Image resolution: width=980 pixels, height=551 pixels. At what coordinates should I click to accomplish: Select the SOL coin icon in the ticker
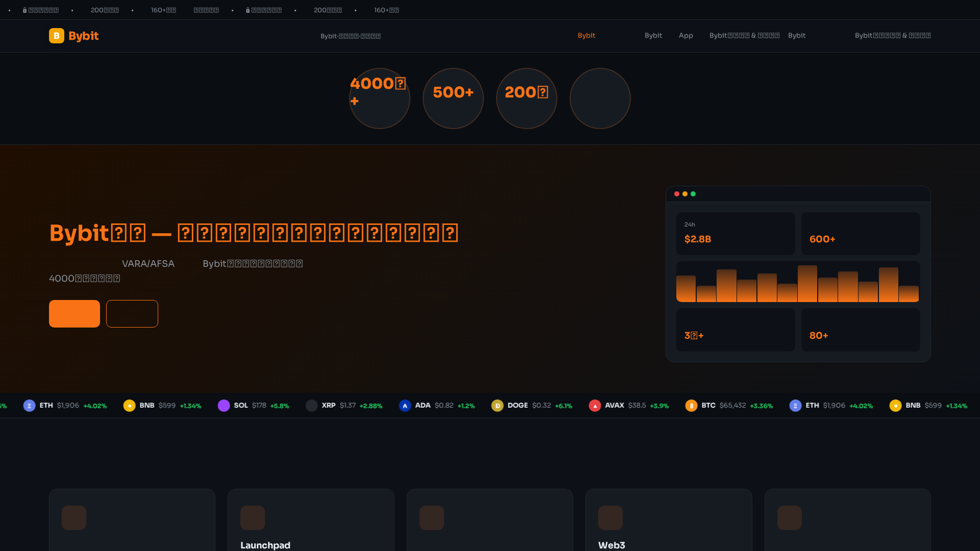[x=224, y=406]
